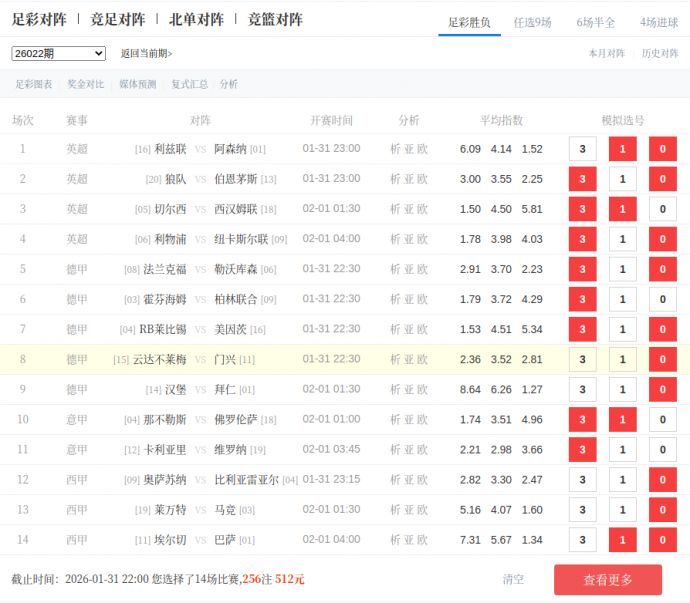Click the 查看更多 button
This screenshot has height=603, width=690.
tap(608, 580)
